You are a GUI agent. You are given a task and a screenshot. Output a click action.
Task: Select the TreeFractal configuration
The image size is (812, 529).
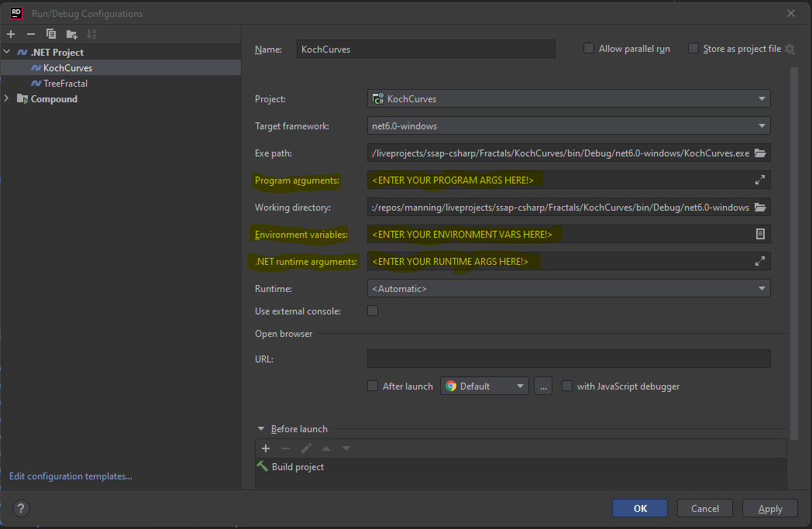(65, 83)
